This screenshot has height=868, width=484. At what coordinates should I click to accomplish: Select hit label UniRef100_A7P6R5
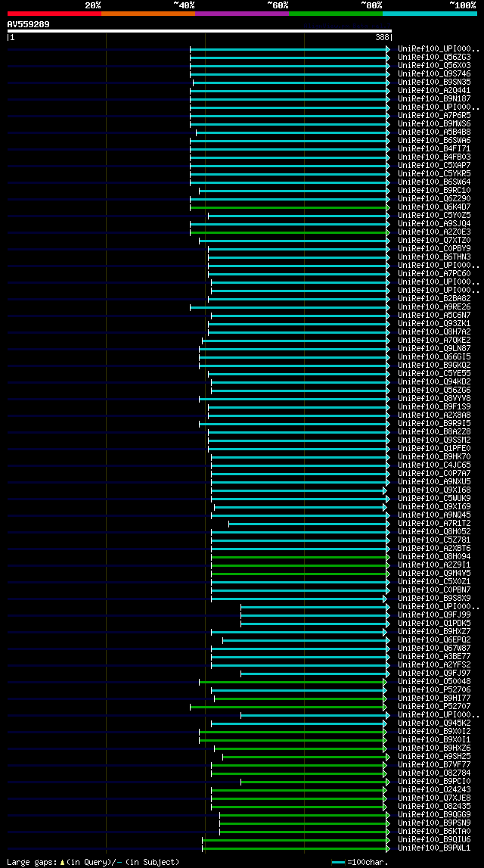pyautogui.click(x=434, y=115)
